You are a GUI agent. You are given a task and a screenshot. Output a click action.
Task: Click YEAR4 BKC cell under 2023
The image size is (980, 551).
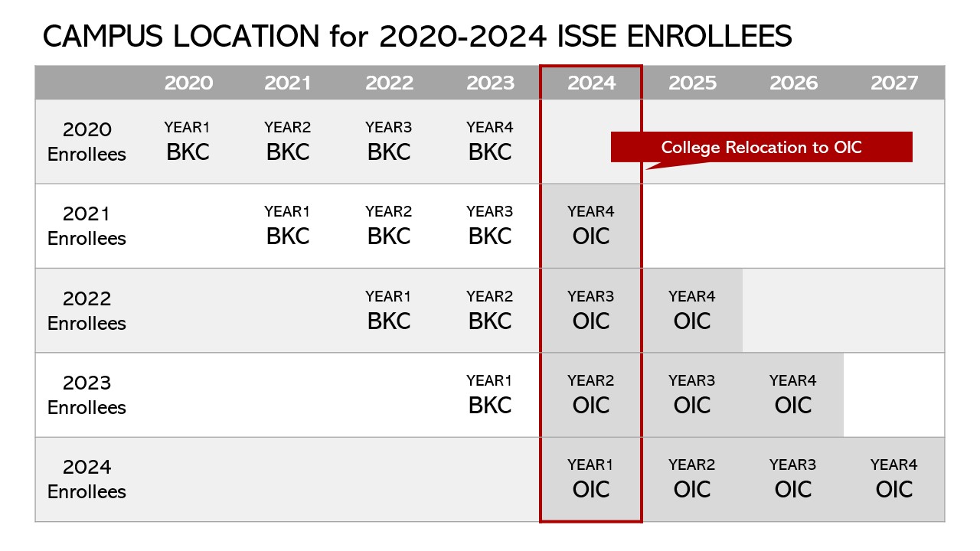[x=490, y=142]
